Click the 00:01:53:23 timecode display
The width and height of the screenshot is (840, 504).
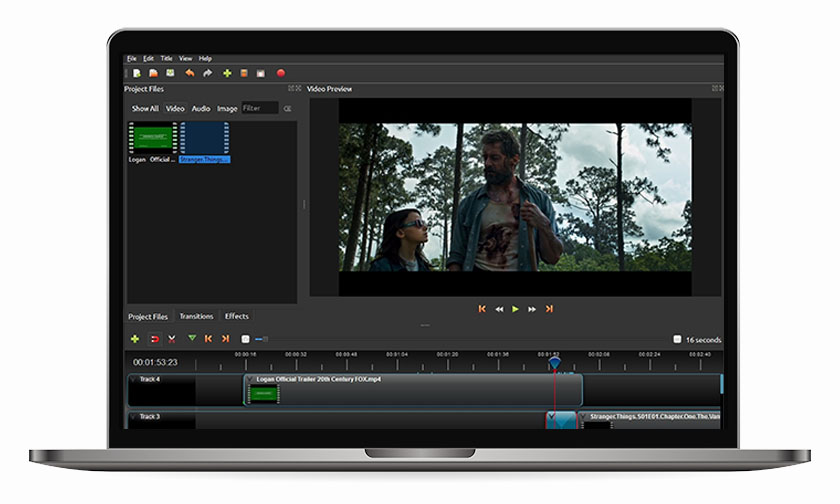(155, 363)
